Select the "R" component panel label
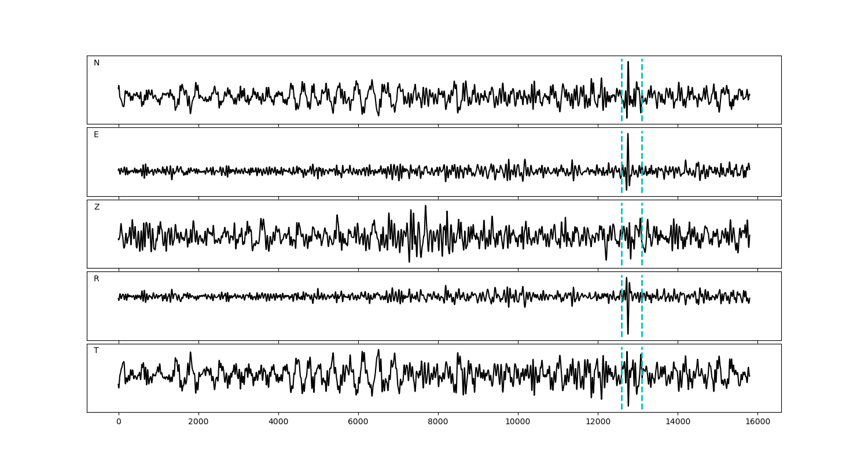The image size is (868, 463). point(97,279)
